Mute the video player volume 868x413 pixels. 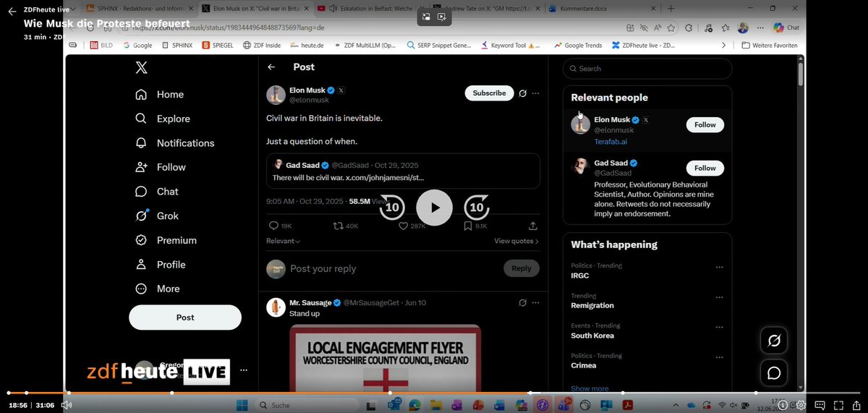point(67,405)
